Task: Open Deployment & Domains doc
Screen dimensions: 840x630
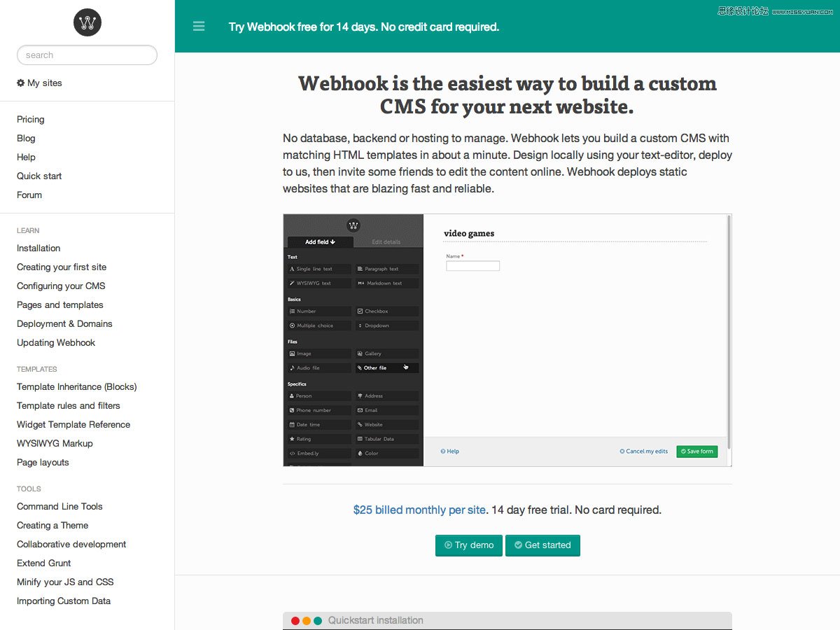Action: tap(64, 324)
